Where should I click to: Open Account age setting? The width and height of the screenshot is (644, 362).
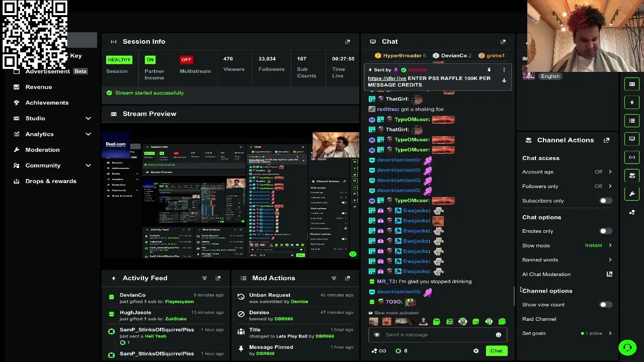[567, 172]
